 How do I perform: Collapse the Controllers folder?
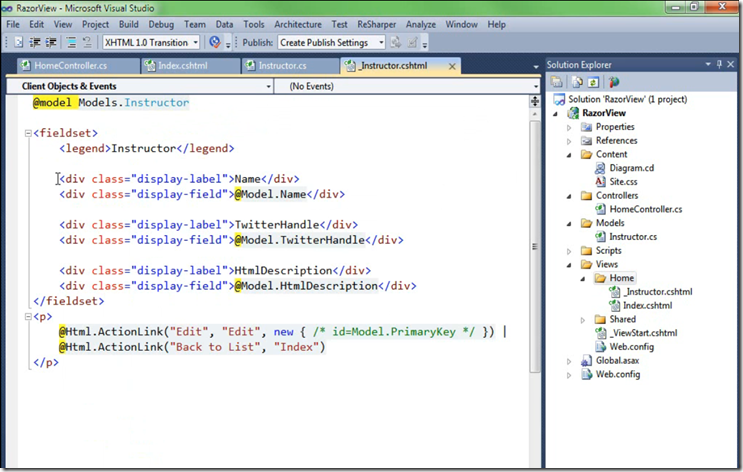[569, 196]
